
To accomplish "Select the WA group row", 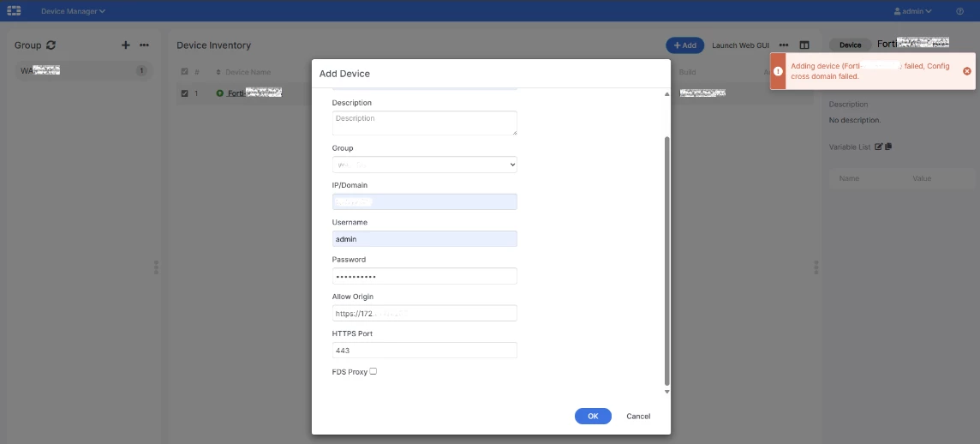I will pyautogui.click(x=82, y=70).
